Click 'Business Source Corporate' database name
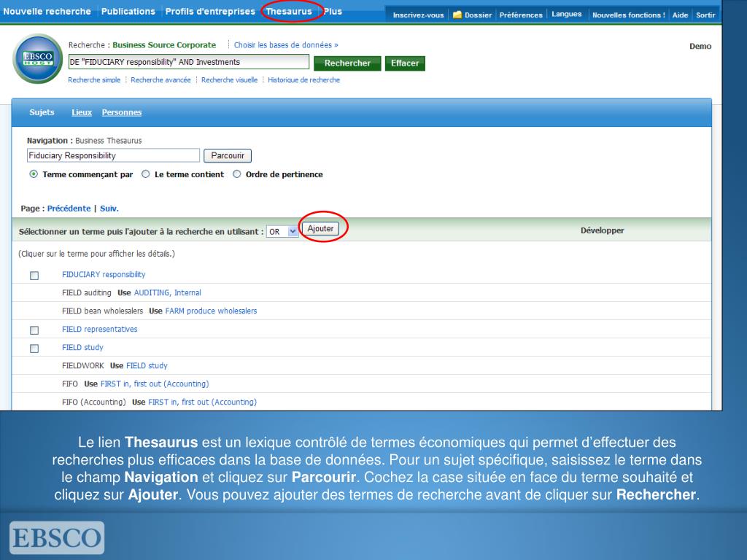This screenshot has width=747, height=560. (x=164, y=44)
